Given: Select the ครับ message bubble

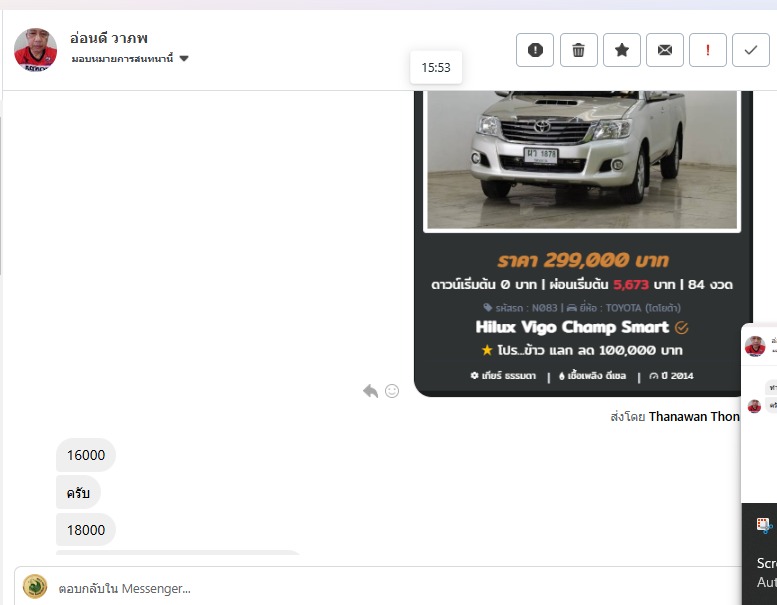Looking at the screenshot, I should (x=78, y=493).
